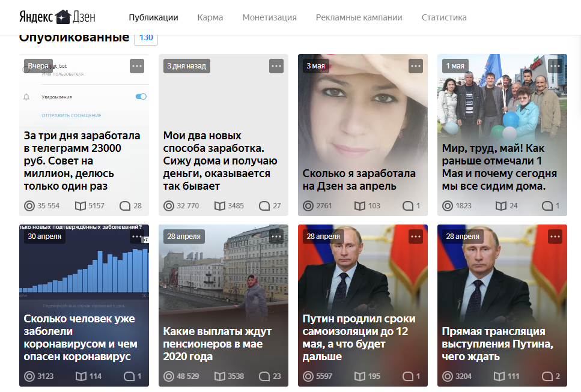The height and width of the screenshot is (392, 581).
Task: Click comments icon on Мир, труд, май card
Action: pos(547,206)
